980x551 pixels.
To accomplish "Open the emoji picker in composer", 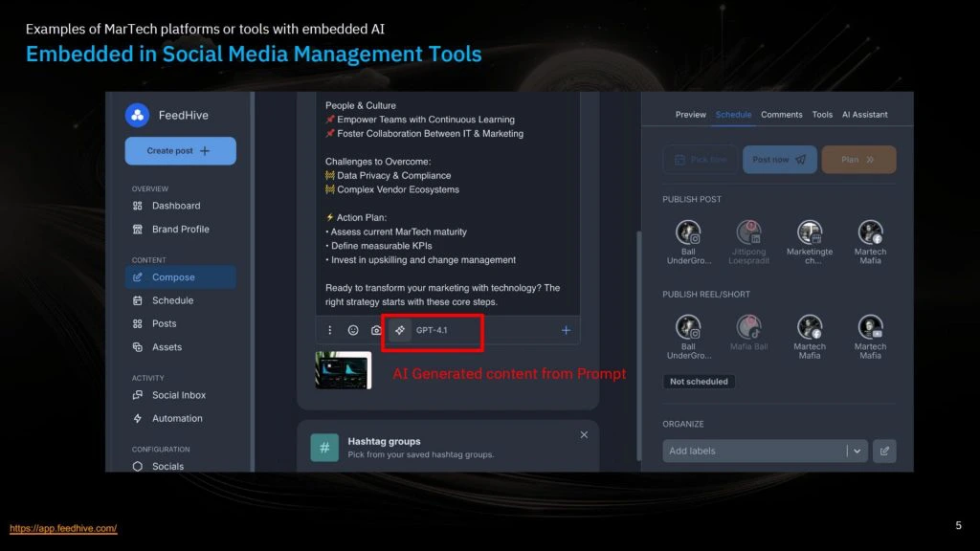I will [x=353, y=330].
